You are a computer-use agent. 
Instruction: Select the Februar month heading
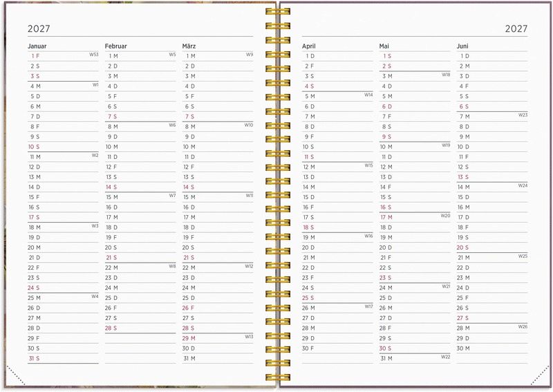pos(116,46)
